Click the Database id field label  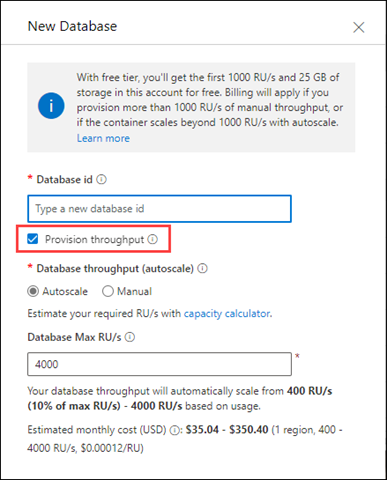point(64,180)
